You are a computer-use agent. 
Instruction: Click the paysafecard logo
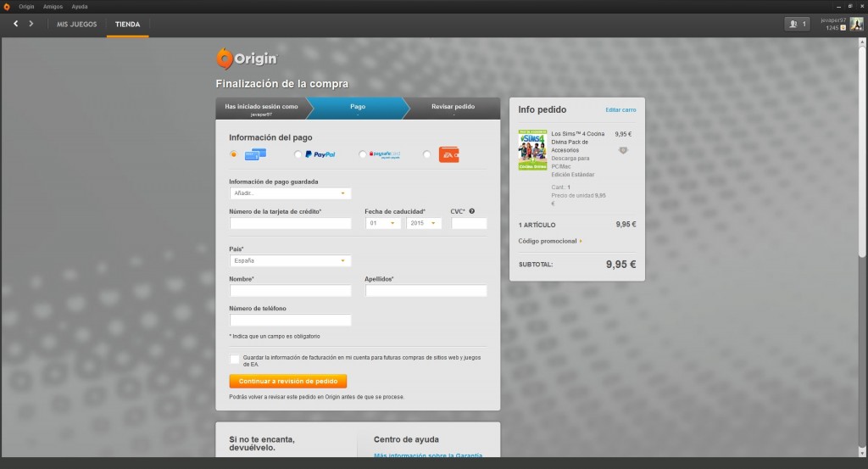[x=385, y=154]
